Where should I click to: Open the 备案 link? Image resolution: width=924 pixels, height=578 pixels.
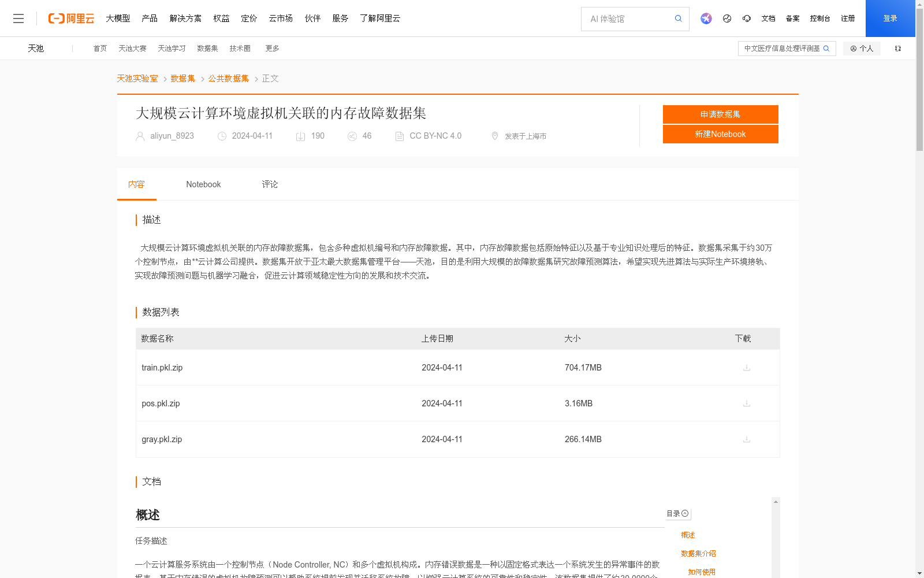pyautogui.click(x=792, y=18)
